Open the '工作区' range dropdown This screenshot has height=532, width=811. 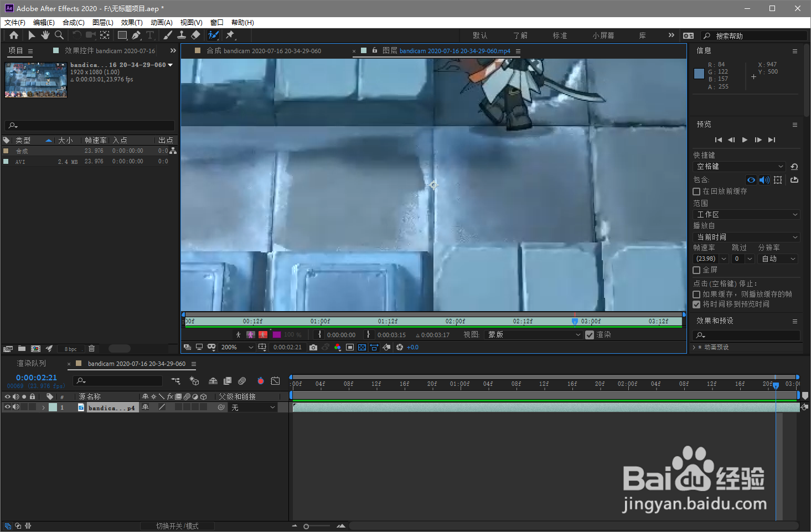click(746, 215)
